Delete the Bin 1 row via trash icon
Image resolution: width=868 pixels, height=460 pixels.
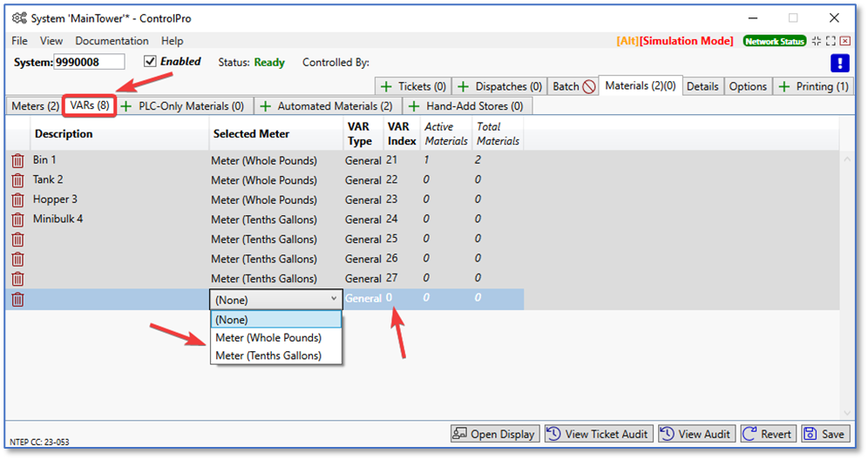pyautogui.click(x=17, y=160)
